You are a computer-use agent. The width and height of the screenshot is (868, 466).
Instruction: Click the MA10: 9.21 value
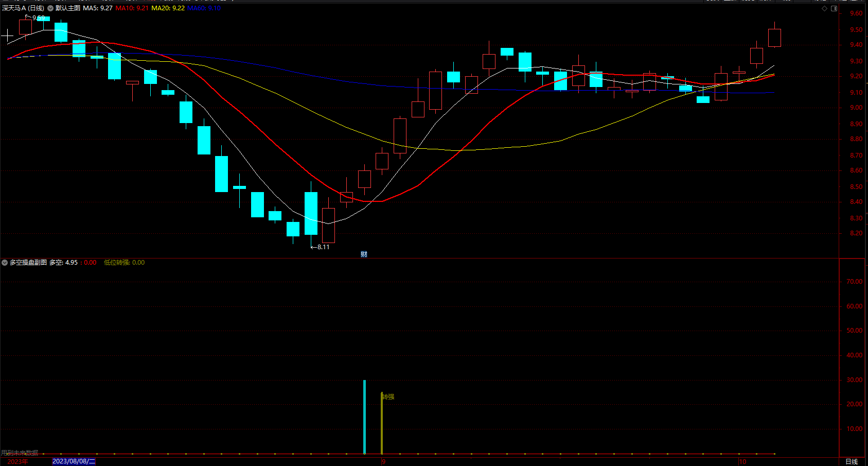(x=132, y=8)
